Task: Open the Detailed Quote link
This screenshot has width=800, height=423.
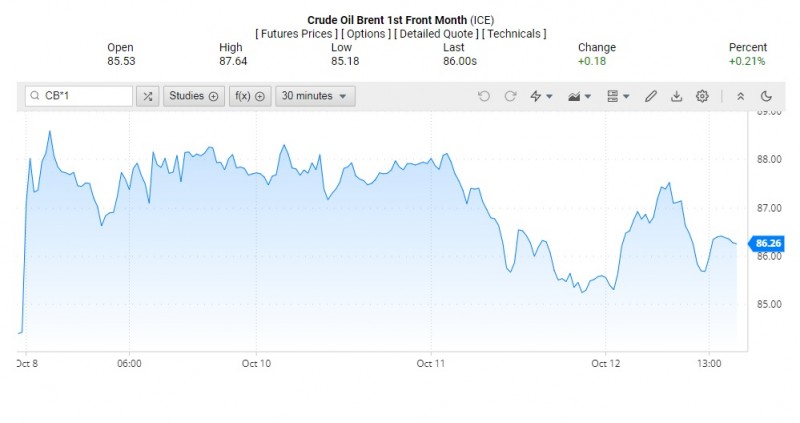Action: [437, 34]
